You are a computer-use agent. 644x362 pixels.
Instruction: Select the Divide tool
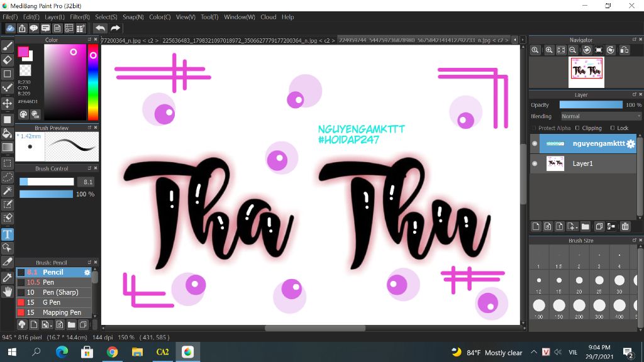[x=8, y=261]
